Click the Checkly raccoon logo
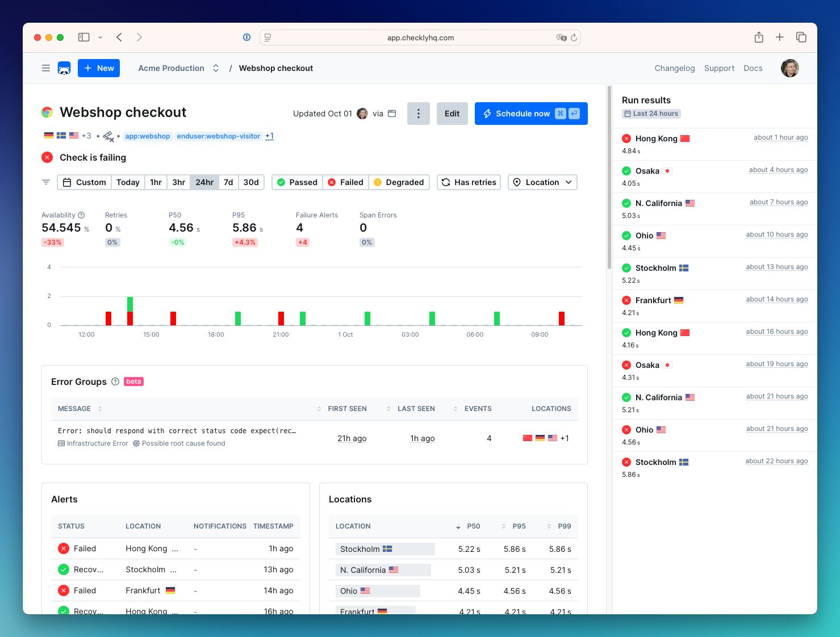This screenshot has height=637, width=840. (64, 68)
